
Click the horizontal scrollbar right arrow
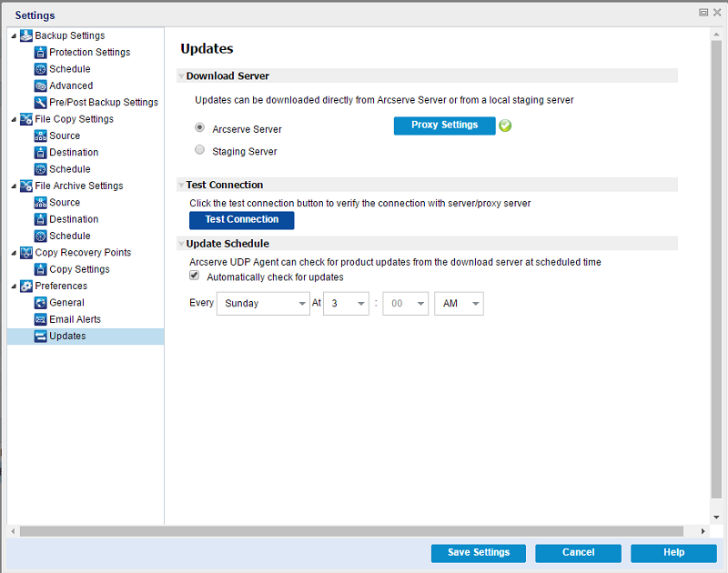tap(703, 531)
